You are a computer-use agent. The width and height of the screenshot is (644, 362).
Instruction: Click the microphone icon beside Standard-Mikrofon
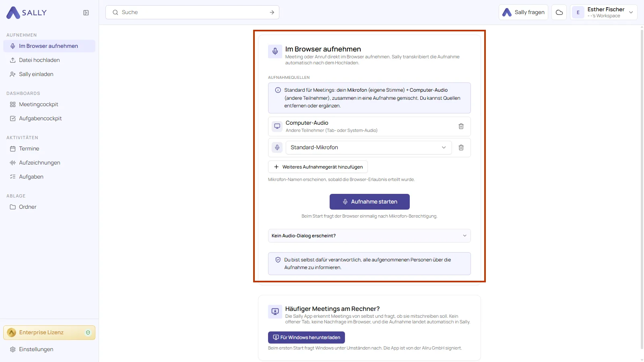pos(277,148)
